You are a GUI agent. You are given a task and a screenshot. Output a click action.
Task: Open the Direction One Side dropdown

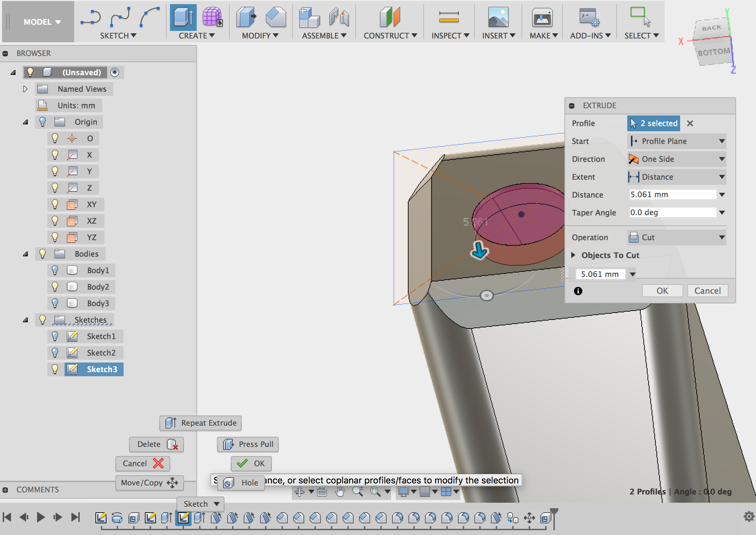coord(677,159)
